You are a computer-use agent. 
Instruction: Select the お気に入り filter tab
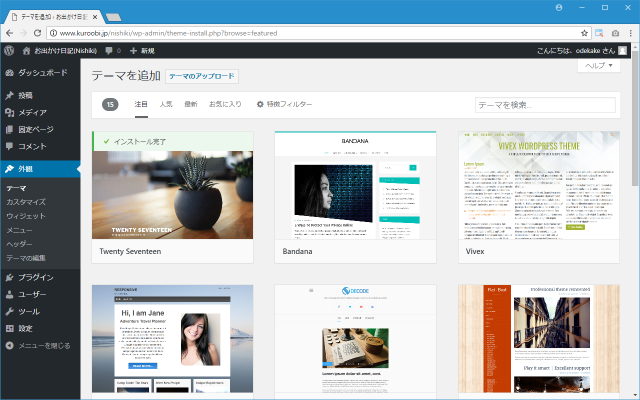[225, 104]
